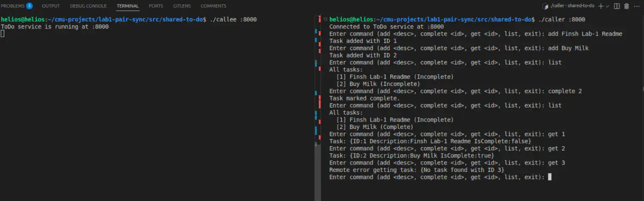Click left terminal 'helios@helios' prompt text
Image resolution: width=644 pixels, height=201 pixels.
coord(23,19)
